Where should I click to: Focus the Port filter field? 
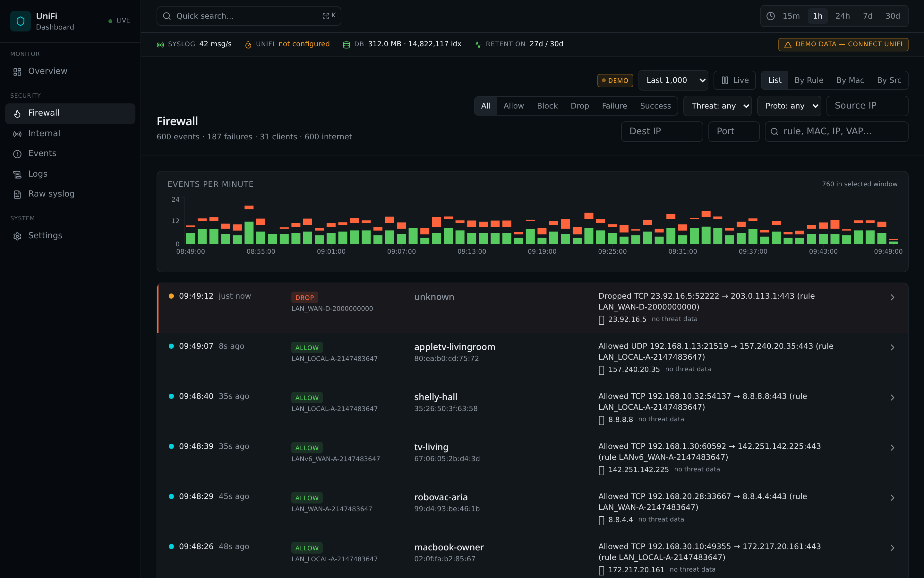coord(734,132)
